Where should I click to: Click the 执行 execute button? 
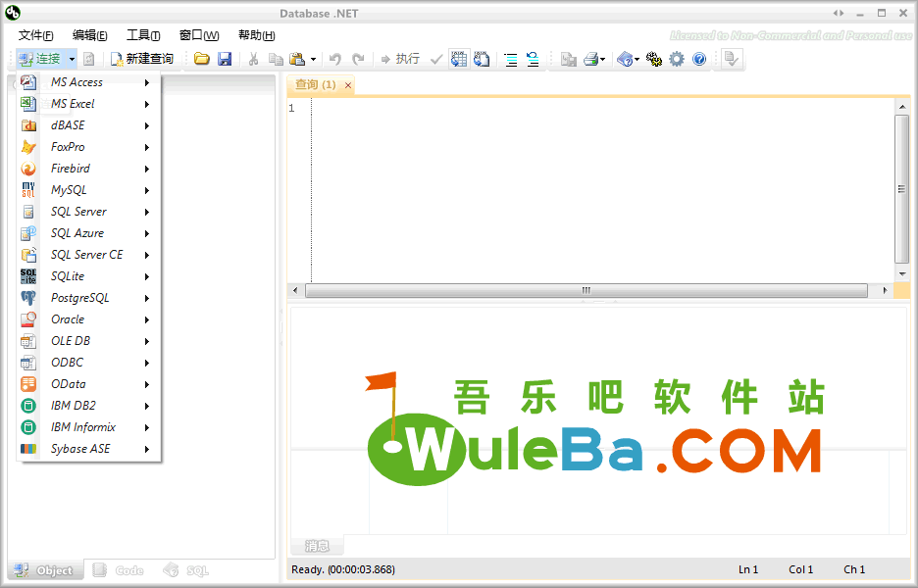pos(400,59)
